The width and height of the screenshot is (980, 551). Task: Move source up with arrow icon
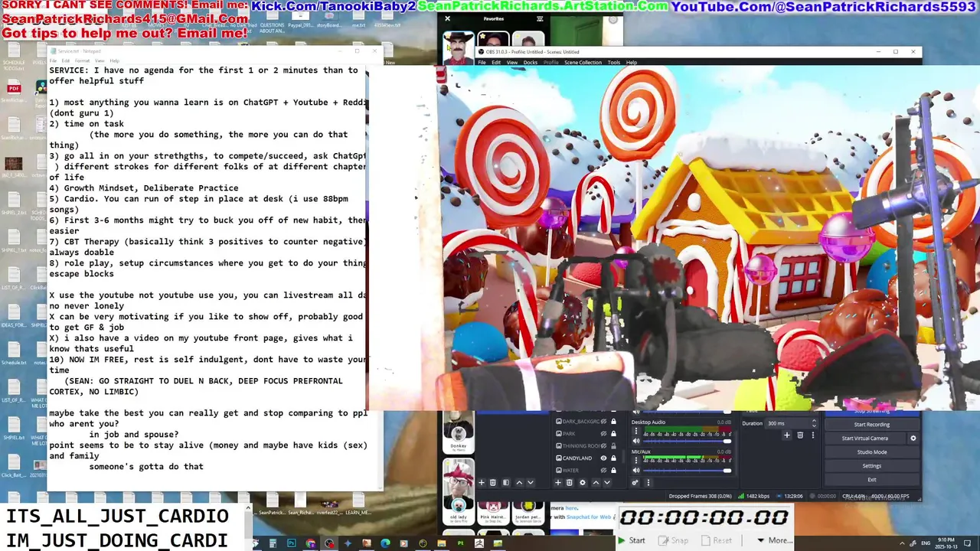tap(596, 483)
